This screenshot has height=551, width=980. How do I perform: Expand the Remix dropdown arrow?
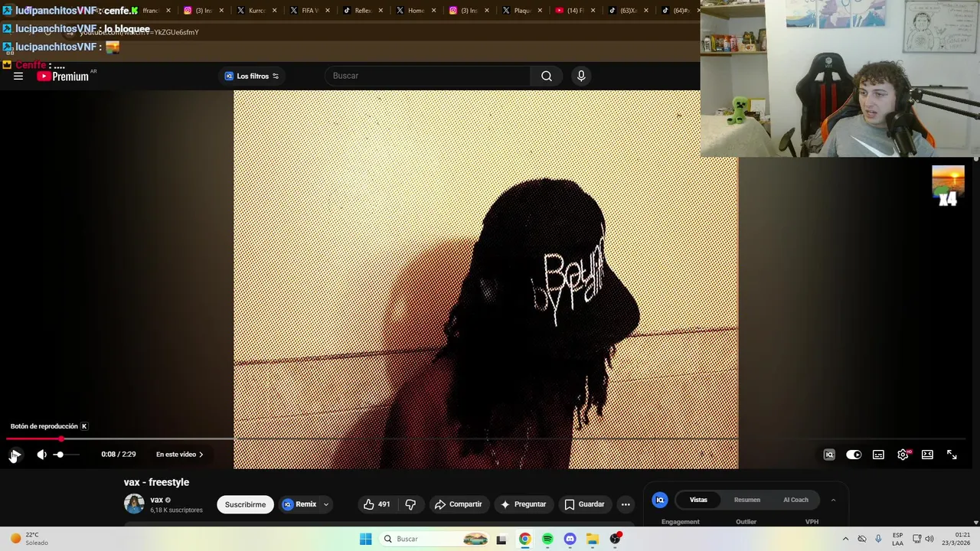pos(326,504)
